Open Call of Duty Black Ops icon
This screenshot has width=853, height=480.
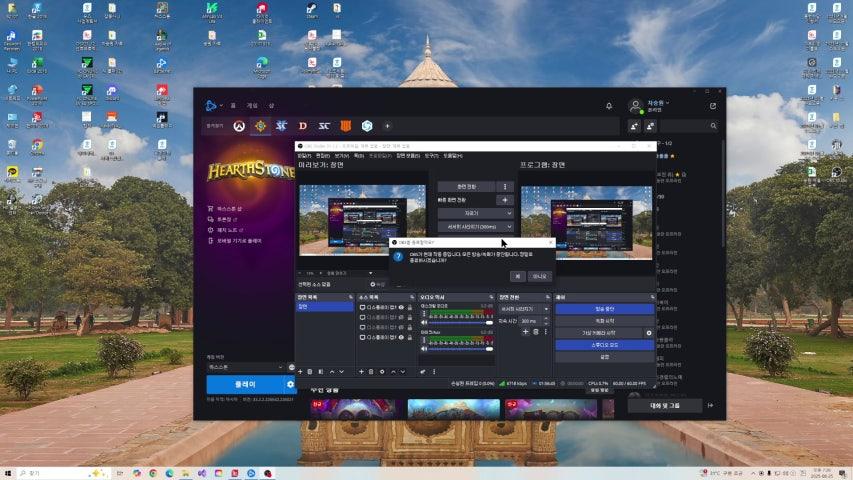coord(345,126)
